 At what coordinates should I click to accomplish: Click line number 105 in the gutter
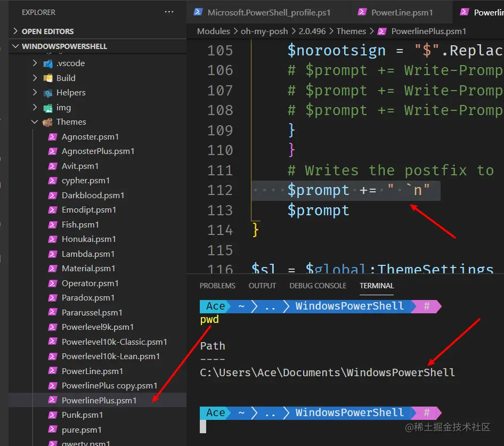[220, 51]
